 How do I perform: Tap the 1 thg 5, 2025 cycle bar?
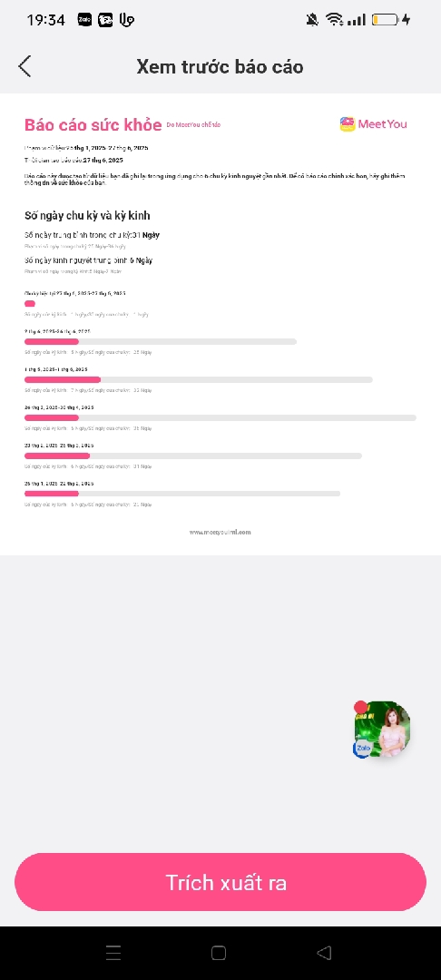[x=199, y=380]
